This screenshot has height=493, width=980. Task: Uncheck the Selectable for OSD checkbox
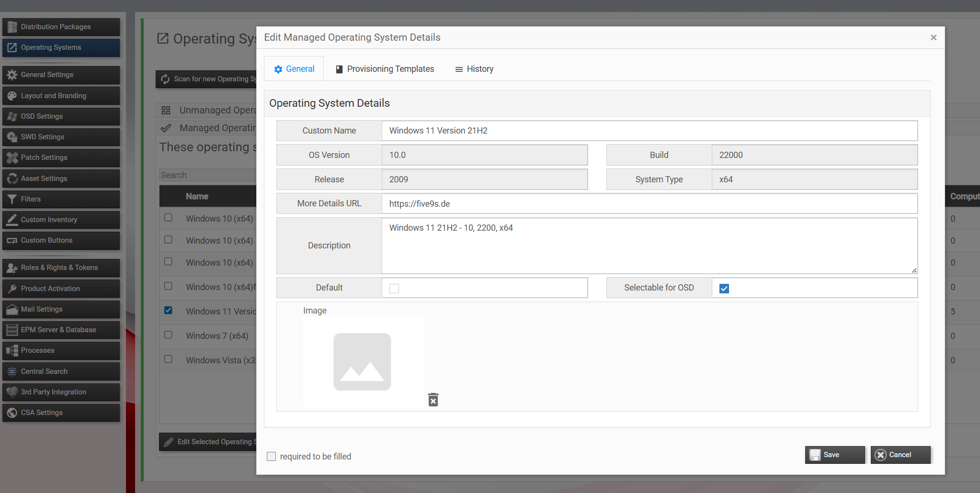[724, 289]
